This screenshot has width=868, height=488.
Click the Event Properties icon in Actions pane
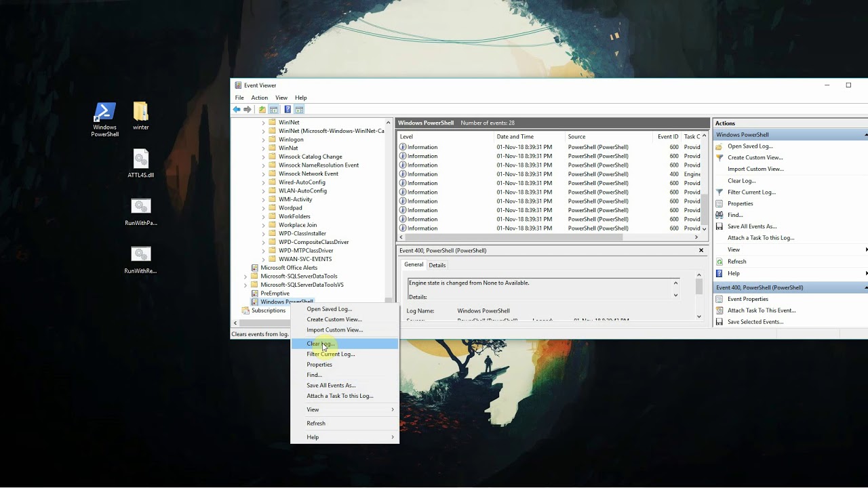coord(719,299)
